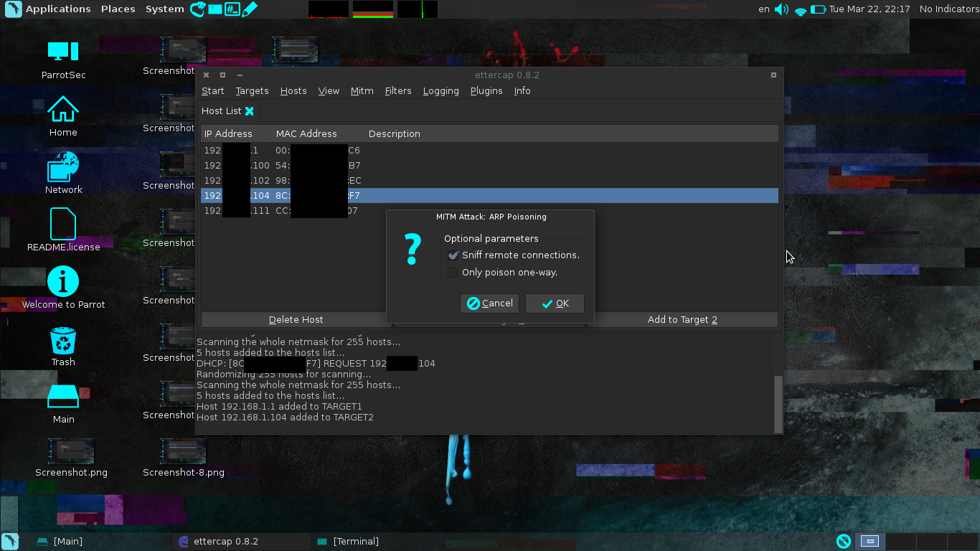The width and height of the screenshot is (980, 551).
Task: Open the volume speaker indicator
Action: pyautogui.click(x=781, y=9)
